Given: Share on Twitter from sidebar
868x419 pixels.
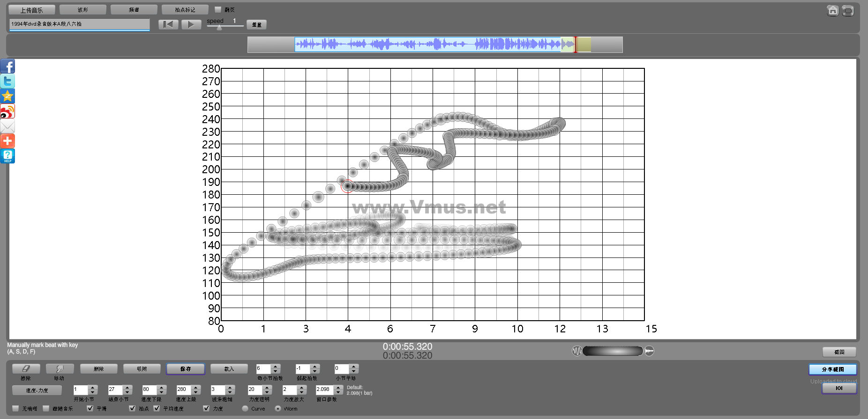Looking at the screenshot, I should (7, 81).
